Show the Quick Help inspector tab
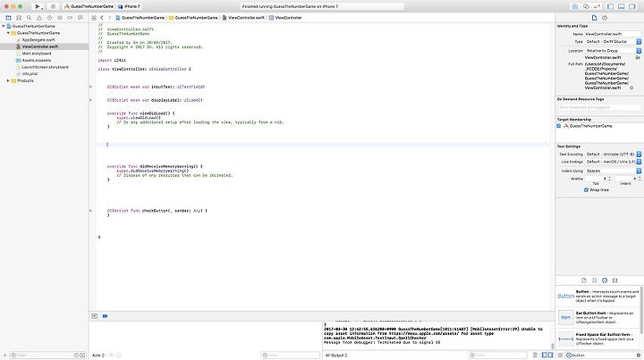The image size is (644, 360). point(605,18)
